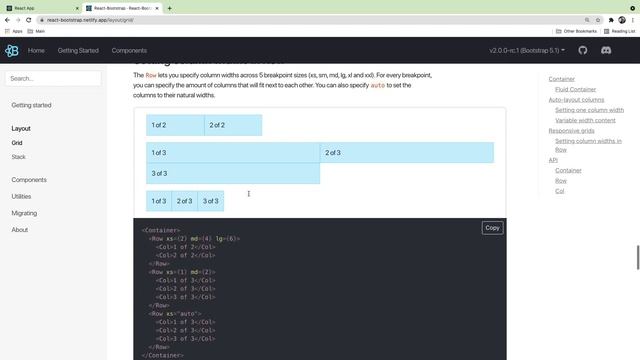Screen dimensions: 640x360
Task: Click the site info lock icon
Action: point(42,20)
